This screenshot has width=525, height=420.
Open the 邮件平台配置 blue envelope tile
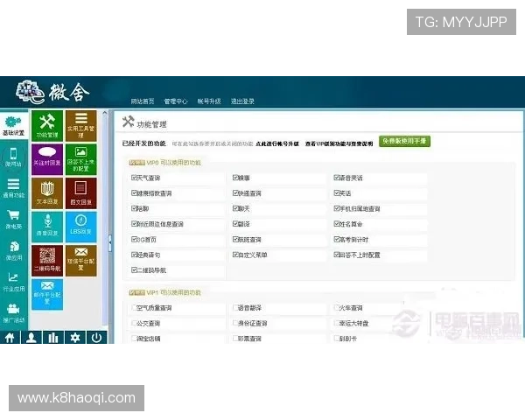(x=47, y=294)
